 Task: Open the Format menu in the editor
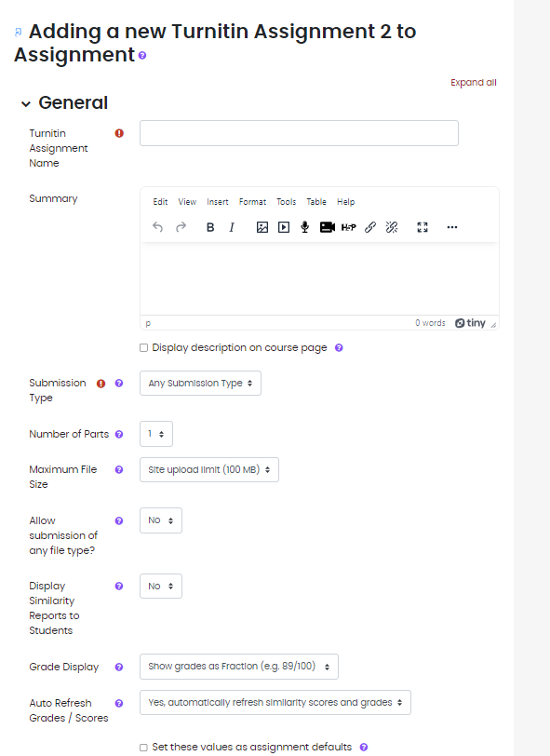[252, 201]
